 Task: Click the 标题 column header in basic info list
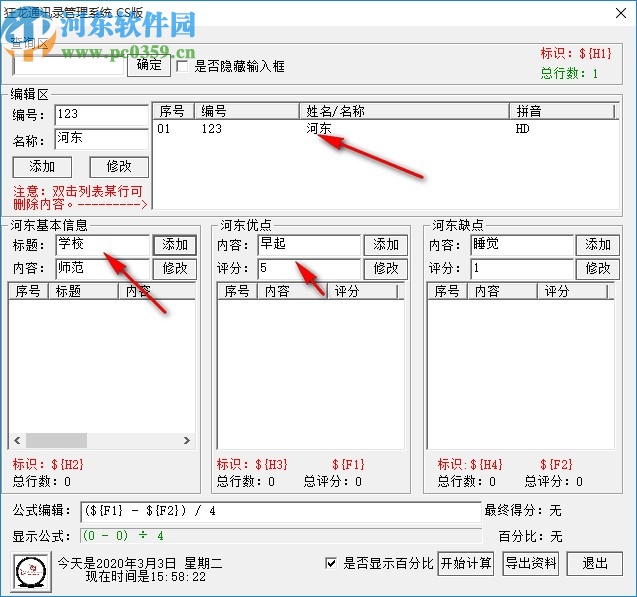click(x=83, y=291)
